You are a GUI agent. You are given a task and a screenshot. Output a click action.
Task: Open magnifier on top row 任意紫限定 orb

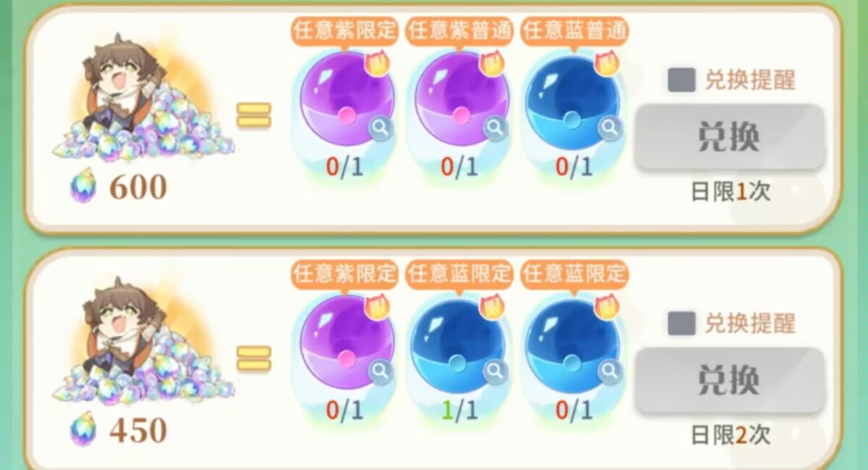381,128
